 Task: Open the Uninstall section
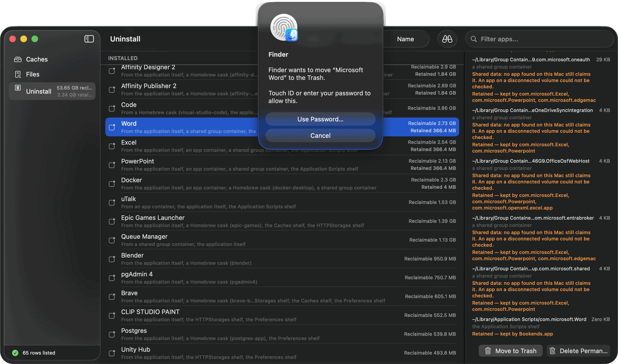52,91
